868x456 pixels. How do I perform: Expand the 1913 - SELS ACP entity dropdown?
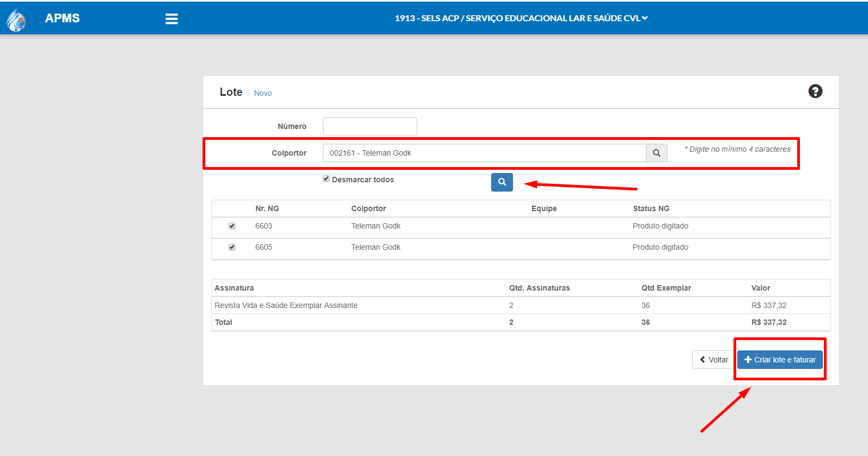point(521,18)
